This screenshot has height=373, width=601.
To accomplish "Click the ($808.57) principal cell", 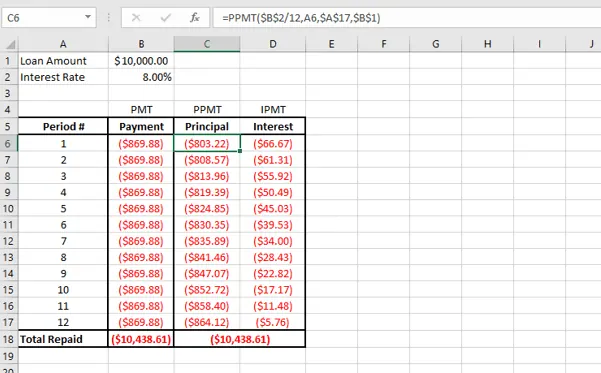I will tap(207, 160).
